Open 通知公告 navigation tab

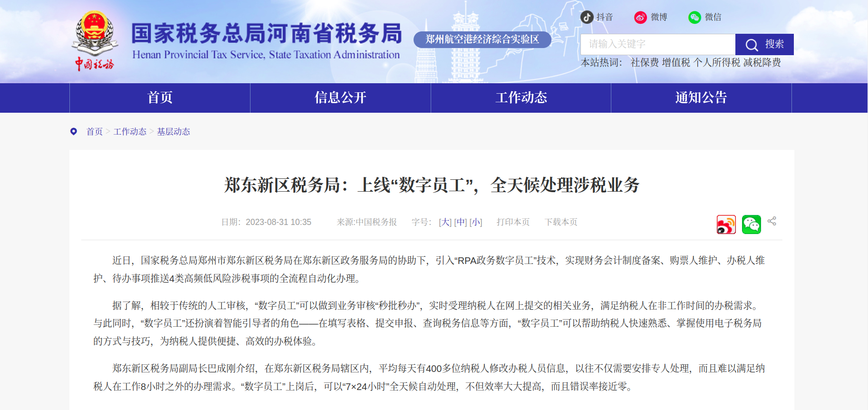click(701, 98)
